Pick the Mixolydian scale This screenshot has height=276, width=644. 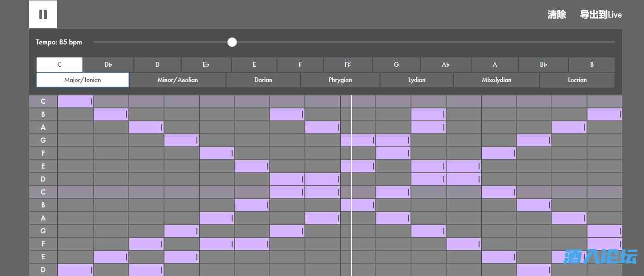[x=496, y=80]
